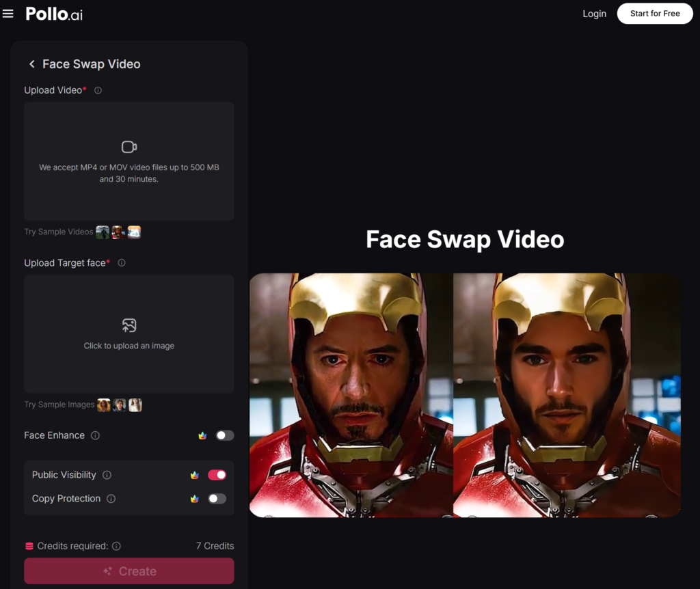This screenshot has width=700, height=589.
Task: Click the Face Enhance premium crown icon
Action: 202,435
